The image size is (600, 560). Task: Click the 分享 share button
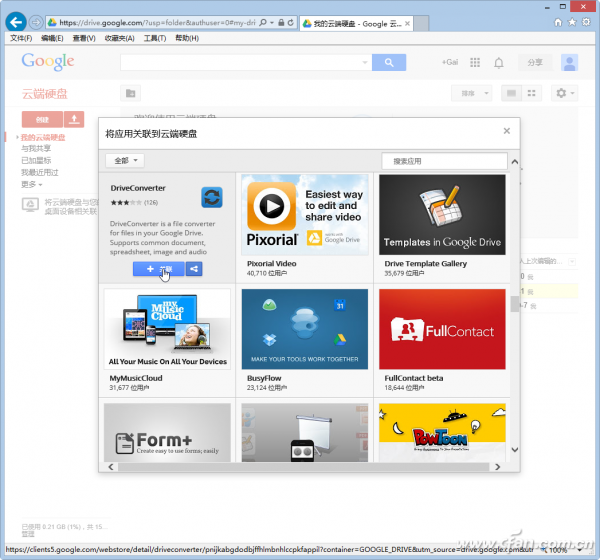pos(535,62)
